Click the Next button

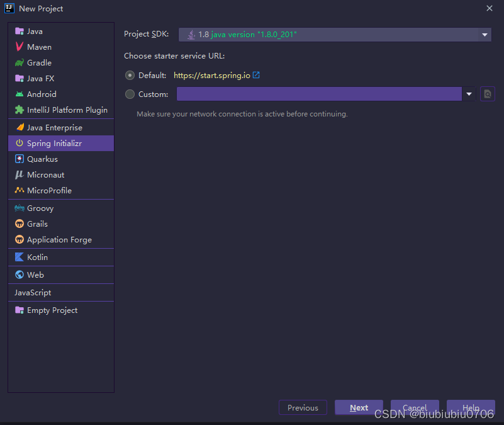(x=359, y=407)
